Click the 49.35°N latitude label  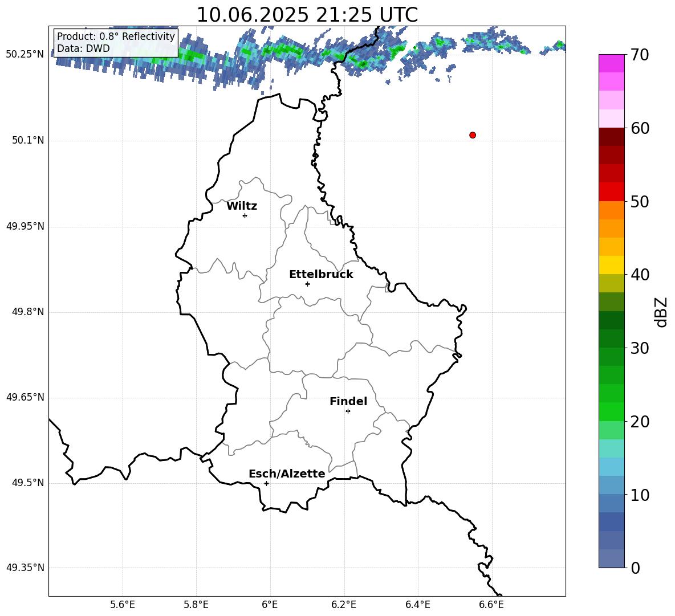(x=25, y=568)
